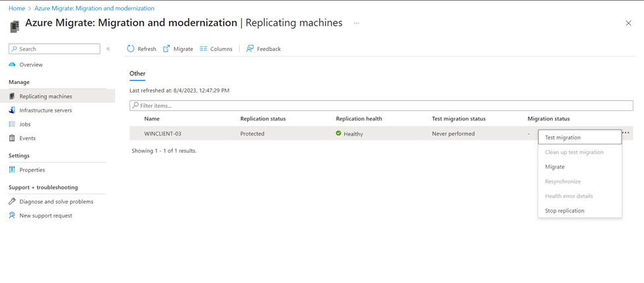Screen dimensions: 644x283
Task: Collapse the left navigation pane
Action: click(x=108, y=49)
